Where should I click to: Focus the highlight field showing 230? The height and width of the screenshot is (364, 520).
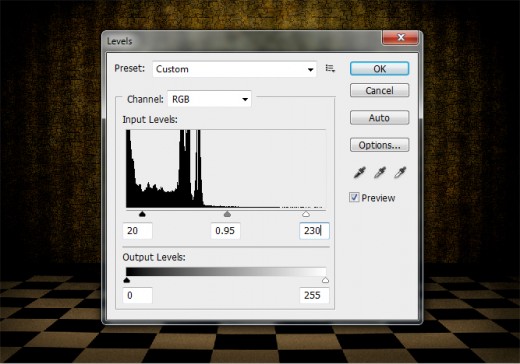click(314, 231)
